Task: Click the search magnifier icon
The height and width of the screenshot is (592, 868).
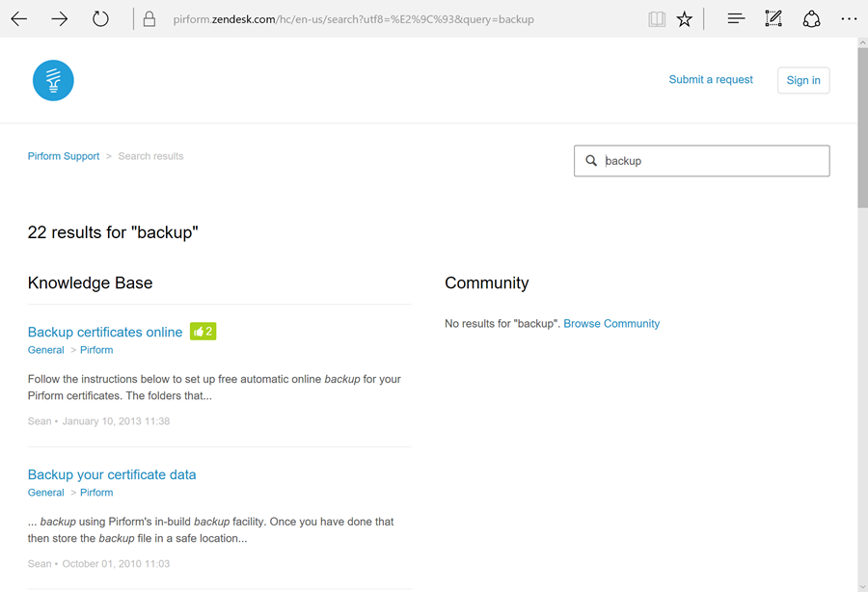Action: pyautogui.click(x=591, y=161)
